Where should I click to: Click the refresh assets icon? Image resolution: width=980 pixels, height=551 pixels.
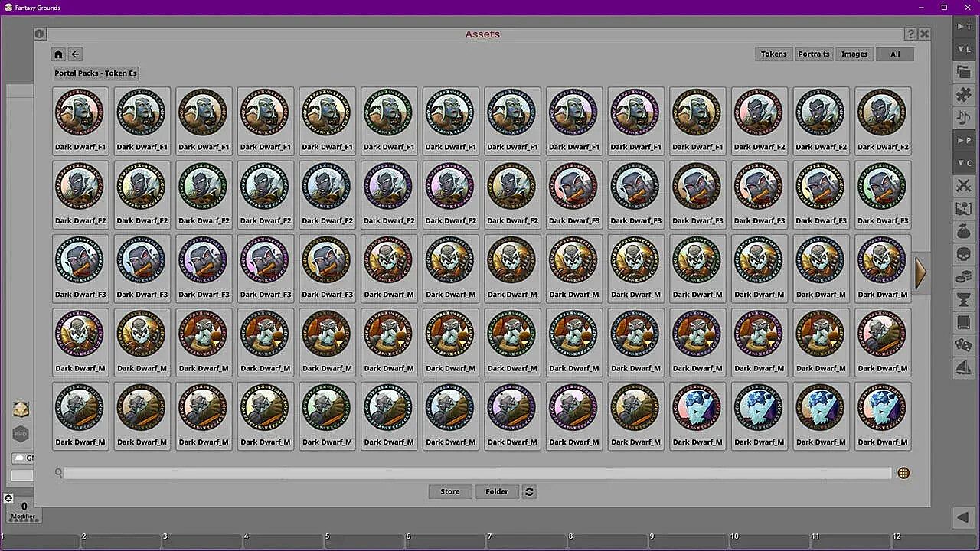click(529, 492)
